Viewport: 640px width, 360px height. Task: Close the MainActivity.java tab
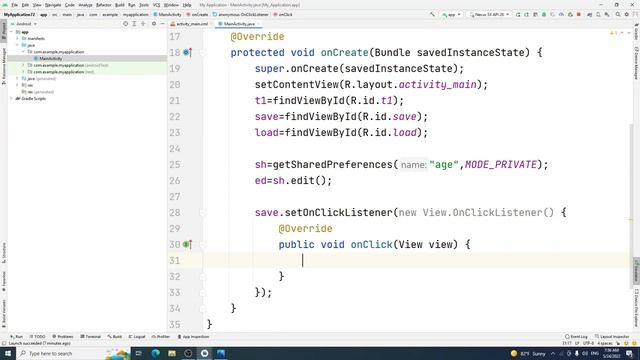[258, 24]
